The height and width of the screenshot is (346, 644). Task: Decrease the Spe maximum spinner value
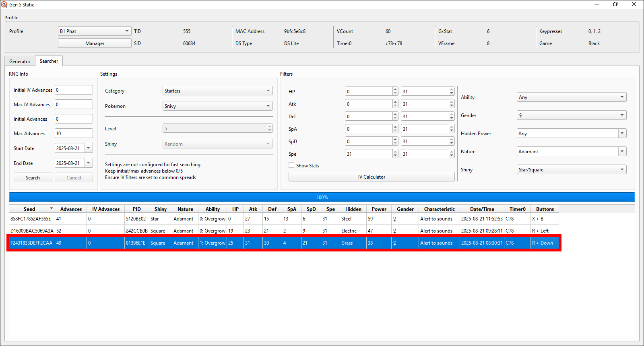[x=452, y=156]
